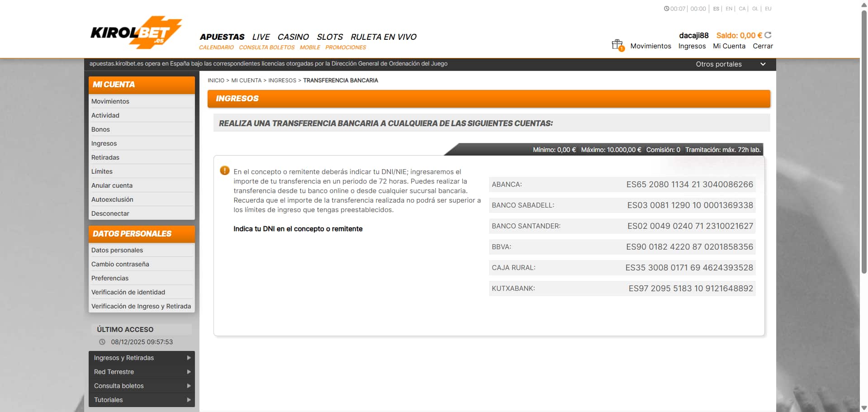Switch to the SLOTS section
The height and width of the screenshot is (412, 868).
click(330, 37)
